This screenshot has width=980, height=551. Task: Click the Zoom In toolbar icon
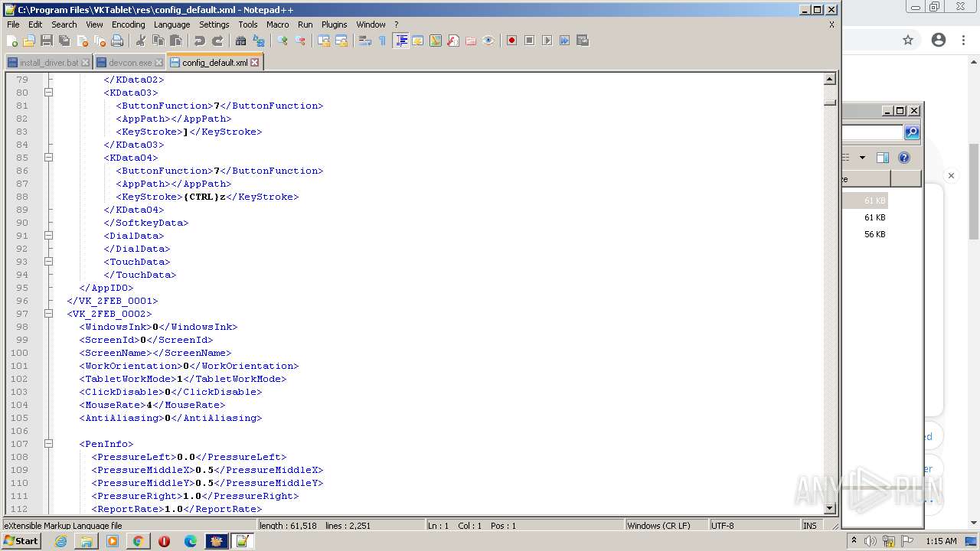tap(283, 41)
